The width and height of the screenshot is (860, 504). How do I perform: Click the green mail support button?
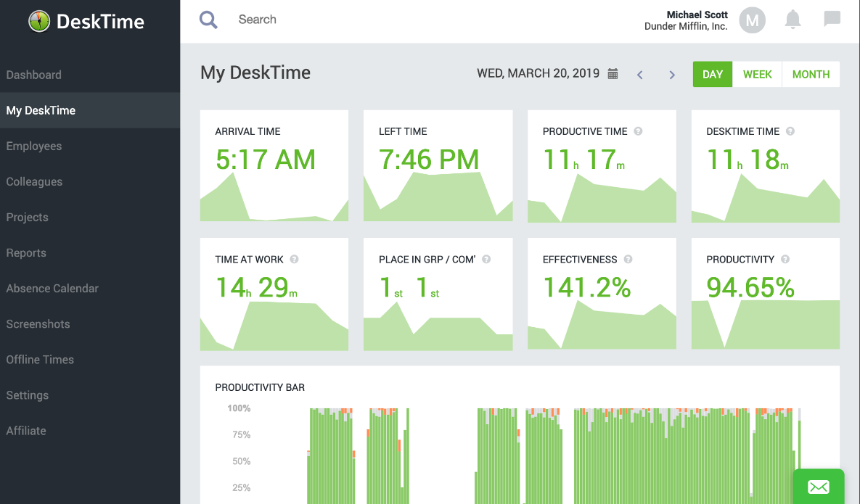tap(819, 487)
